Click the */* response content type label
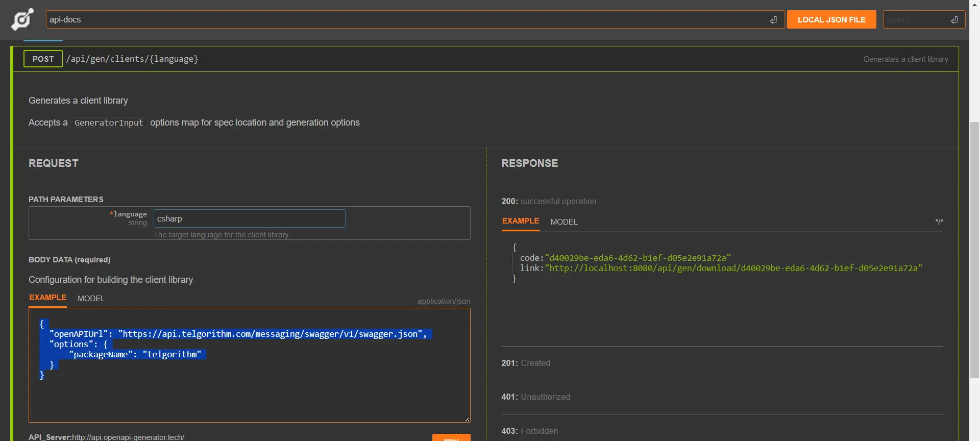The height and width of the screenshot is (441, 980). tap(939, 222)
